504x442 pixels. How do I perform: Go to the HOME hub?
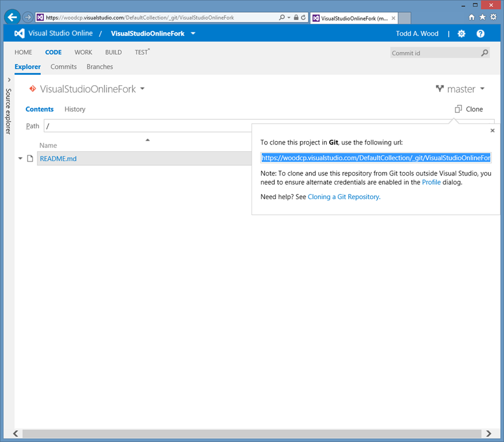(23, 52)
